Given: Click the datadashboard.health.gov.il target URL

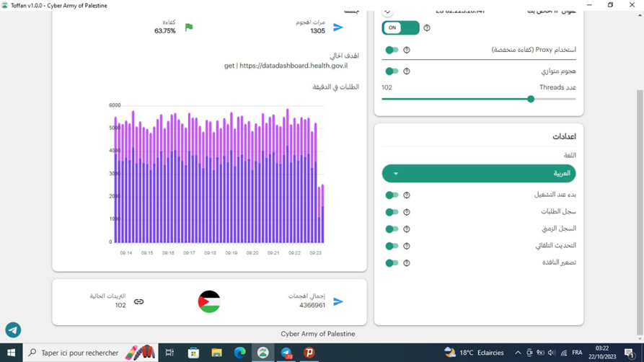Looking at the screenshot, I should [x=294, y=66].
